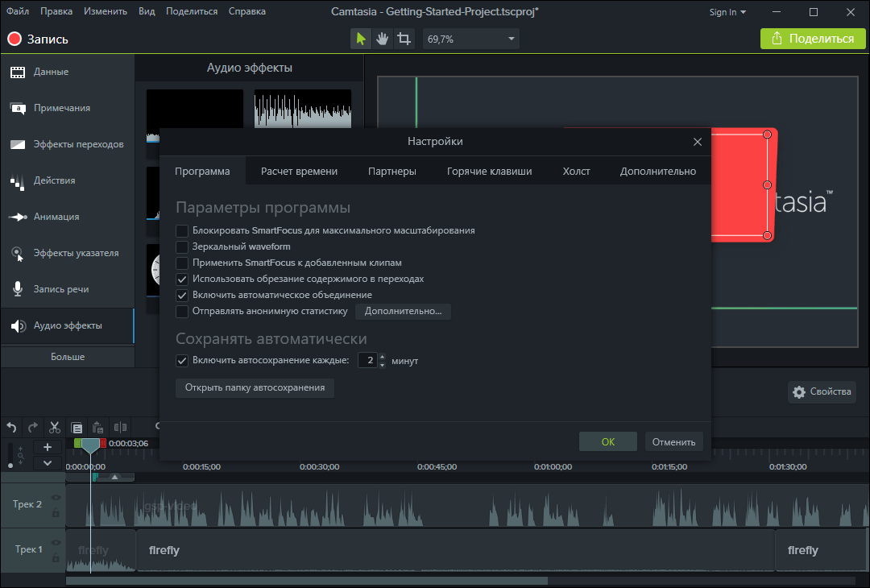Click the timeline playhead handle
Image resolution: width=870 pixels, height=588 pixels.
pos(90,445)
